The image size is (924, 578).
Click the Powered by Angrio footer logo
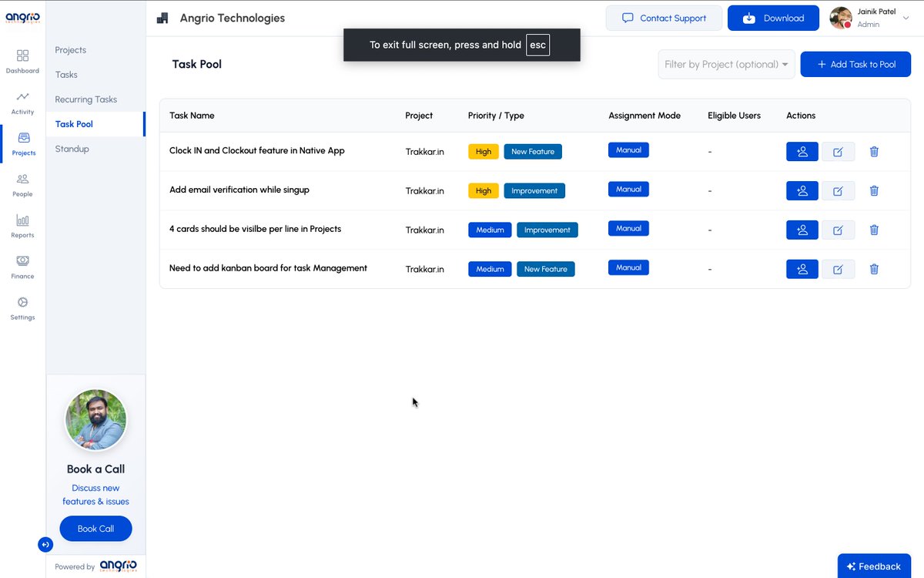coord(118,566)
